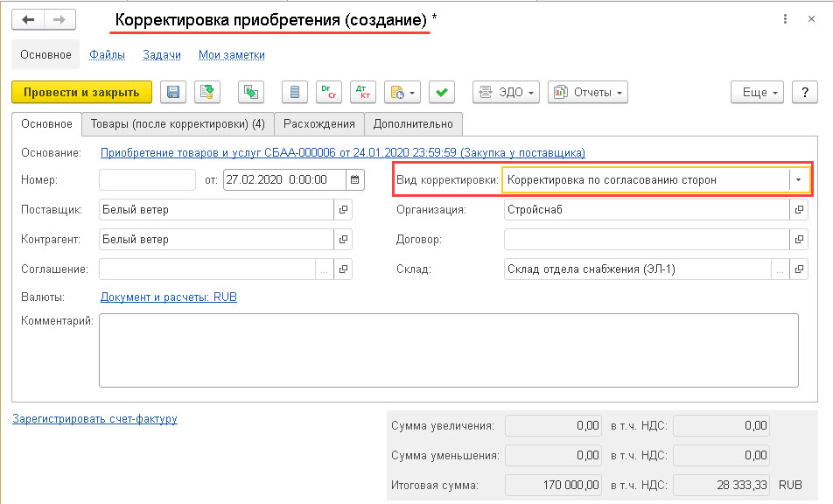Viewport: 833px width, 504px height.
Task: Click the save document floppy disk icon
Action: pyautogui.click(x=173, y=93)
